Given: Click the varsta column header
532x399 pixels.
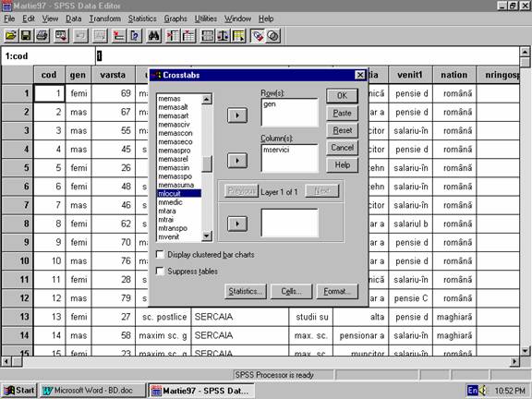Looking at the screenshot, I should tap(113, 75).
